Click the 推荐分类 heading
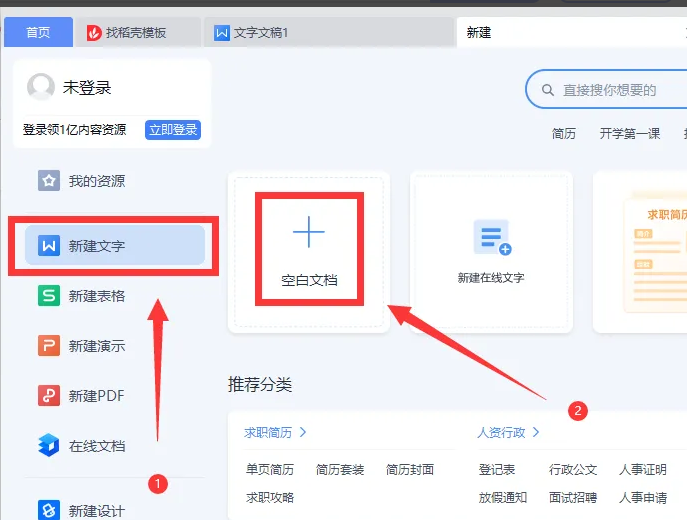The height and width of the screenshot is (520, 687). (x=260, y=384)
